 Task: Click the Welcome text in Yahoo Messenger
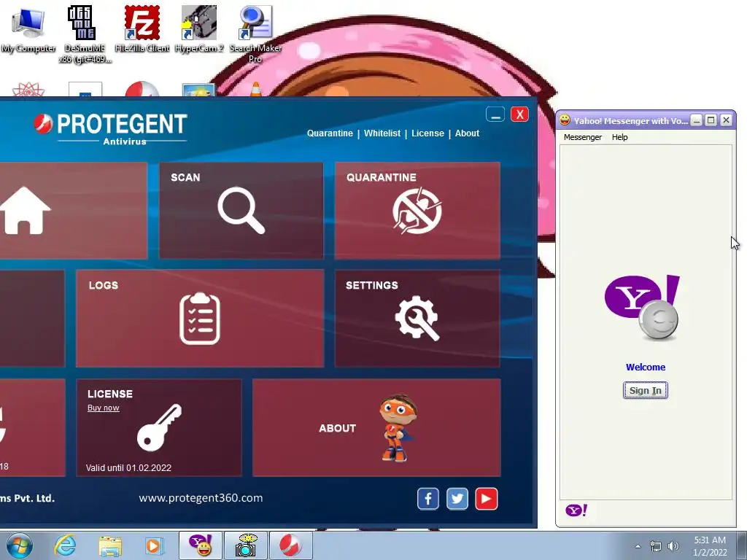point(646,367)
